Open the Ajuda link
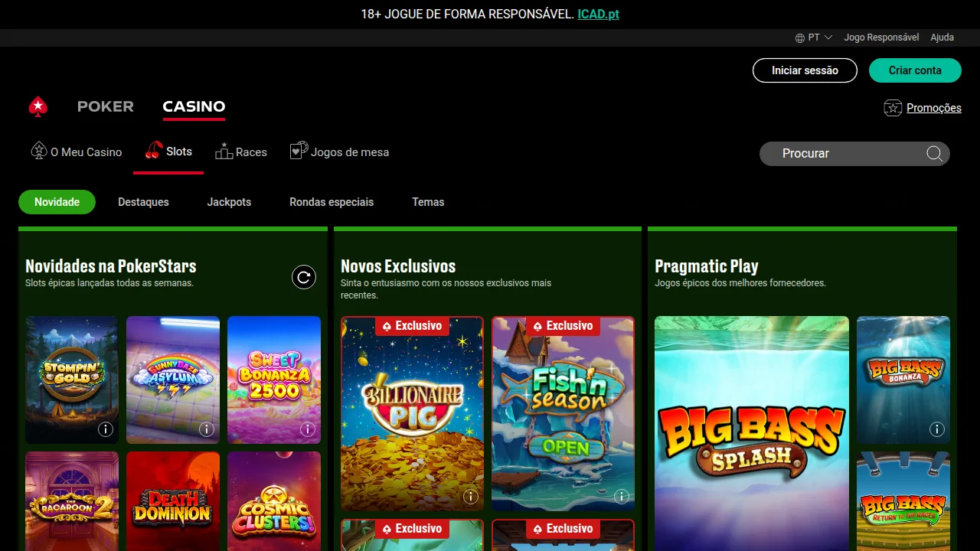The width and height of the screenshot is (980, 551). tap(942, 37)
